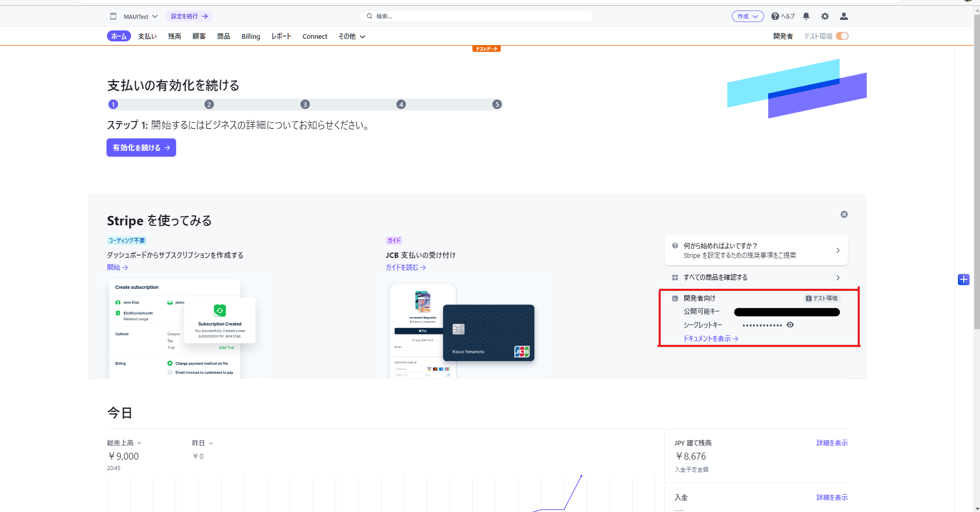The image size is (980, 512).
Task: Open the user profile icon
Action: tap(844, 16)
